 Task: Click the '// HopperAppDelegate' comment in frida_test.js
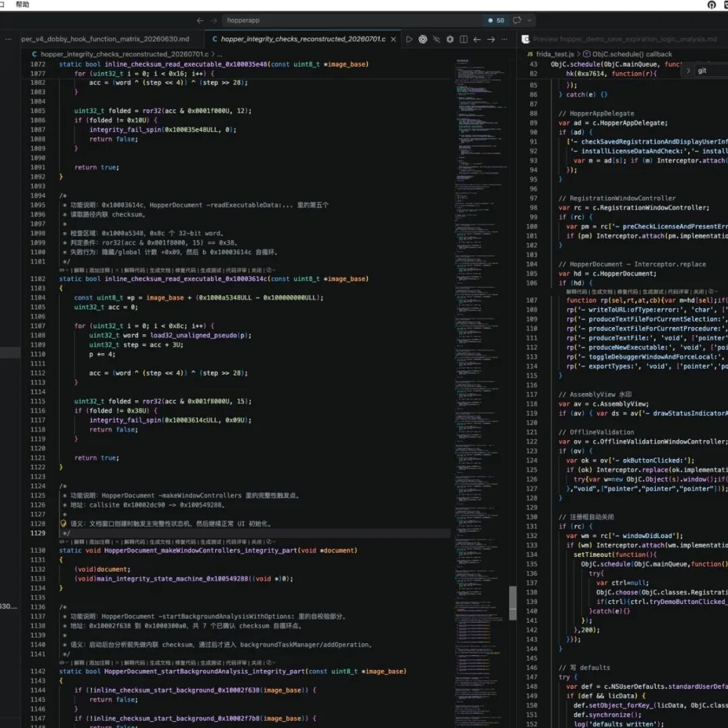(x=596, y=113)
